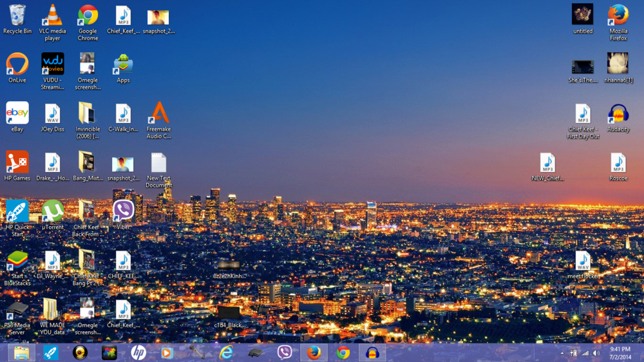Select WE MADE YOU_data folder
The height and width of the screenshot is (362, 644).
53,316
